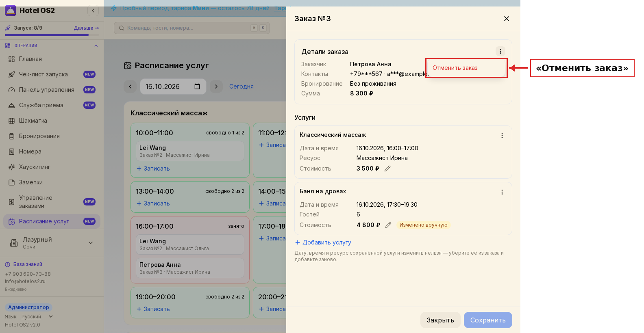
Task: Open "Баня на дровах" service three-dot menu
Action: pyautogui.click(x=502, y=192)
